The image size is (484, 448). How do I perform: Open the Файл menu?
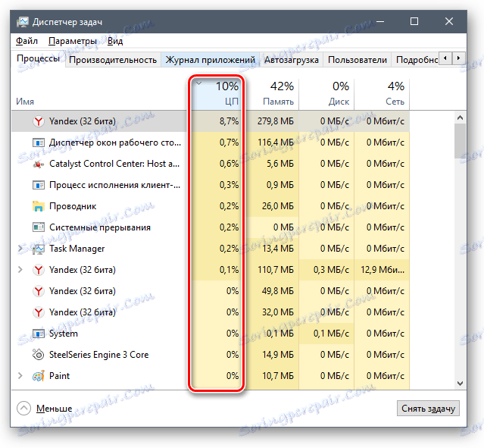[27, 41]
